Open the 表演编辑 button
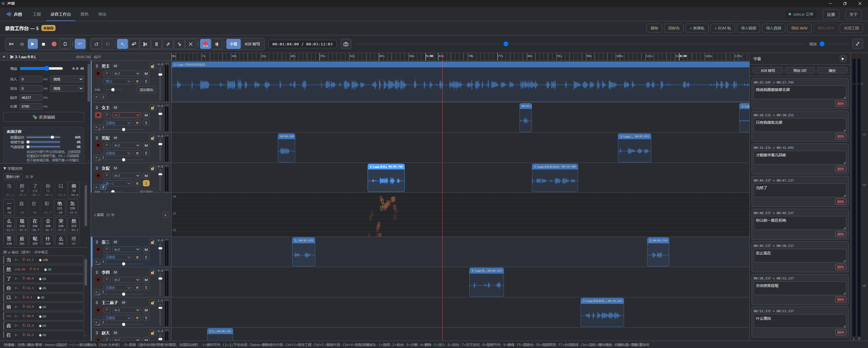Viewport: 868px width, 348px height. click(44, 117)
